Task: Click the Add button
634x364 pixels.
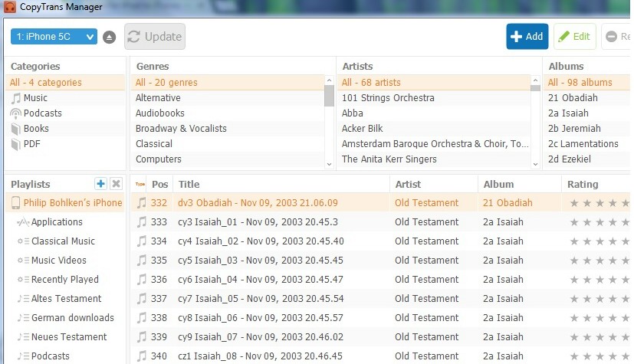Action: [x=527, y=36]
